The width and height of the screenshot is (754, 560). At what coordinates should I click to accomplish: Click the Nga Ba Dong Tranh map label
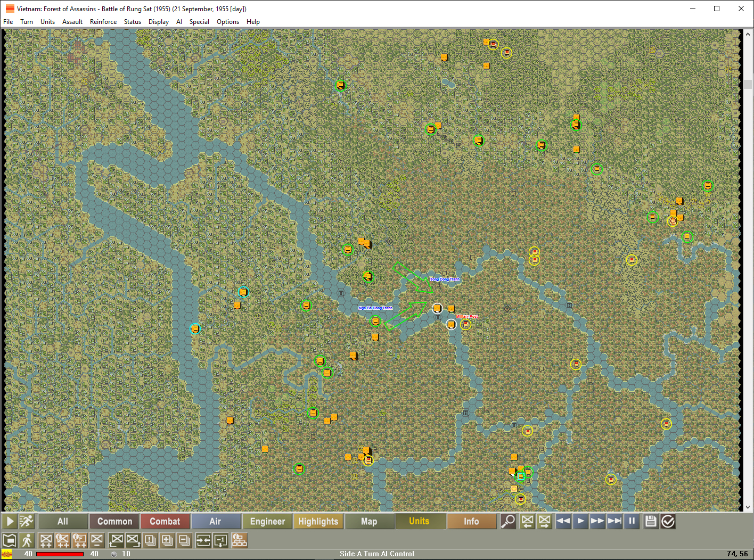pos(375,308)
